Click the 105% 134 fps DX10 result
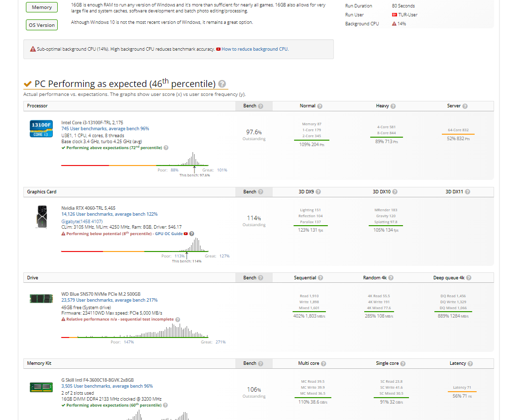Image resolution: width=510 pixels, height=420 pixels. 386,230
